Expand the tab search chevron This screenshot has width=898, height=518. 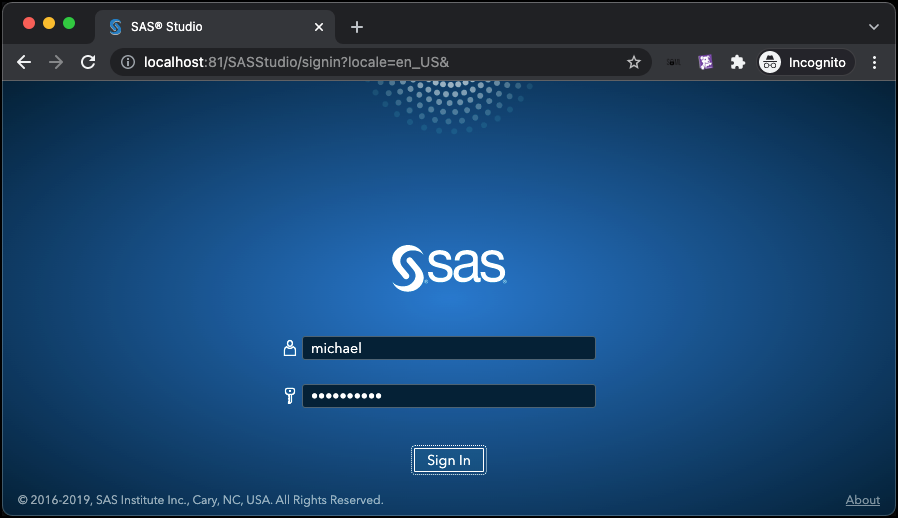tap(874, 27)
